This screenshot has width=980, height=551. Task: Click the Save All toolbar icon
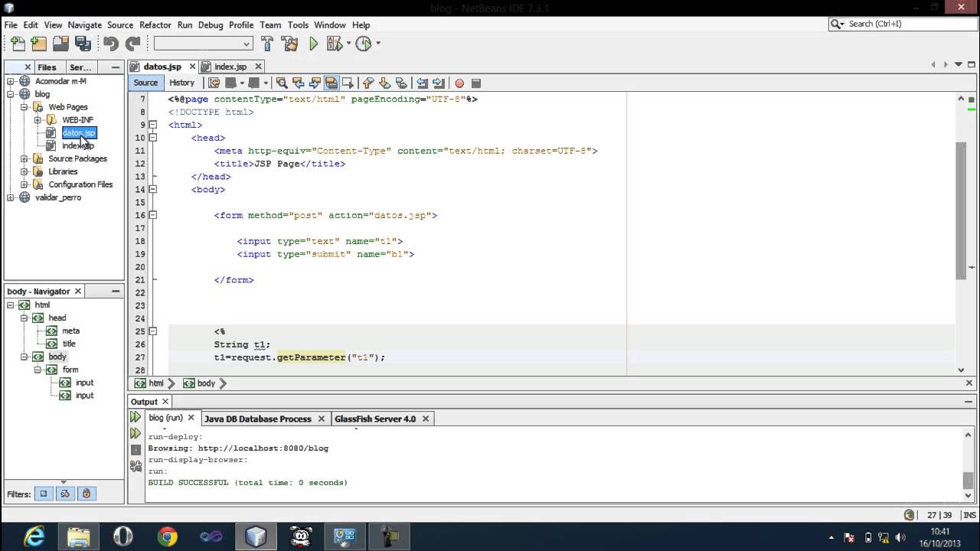(83, 44)
